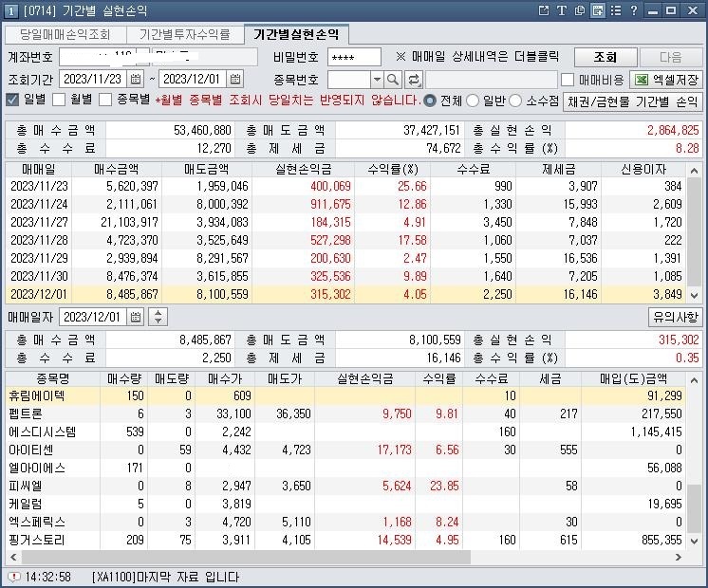Viewport: 708px width, 588px height.
Task: Open the end date calendar picker
Action: [x=235, y=80]
